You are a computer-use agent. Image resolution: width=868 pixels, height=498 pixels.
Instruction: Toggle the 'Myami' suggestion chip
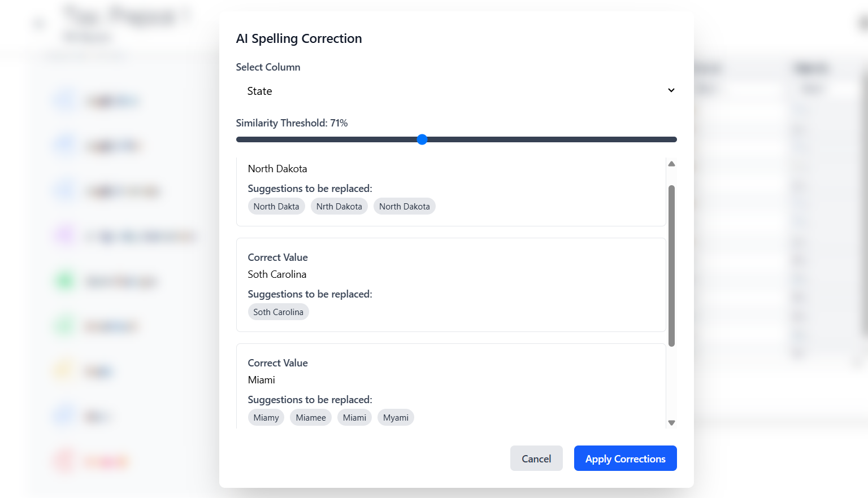[396, 417]
